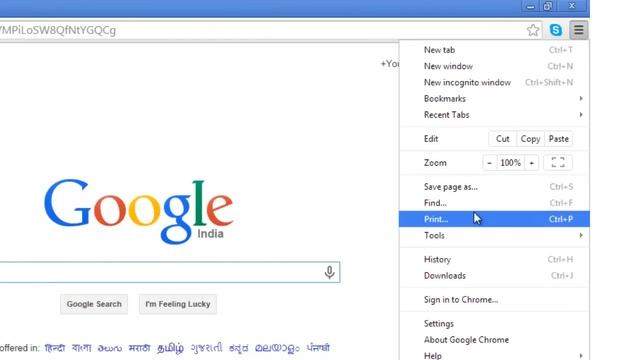This screenshot has height=360, width=640.
Task: Click the Paste button in Edit row
Action: tap(558, 139)
